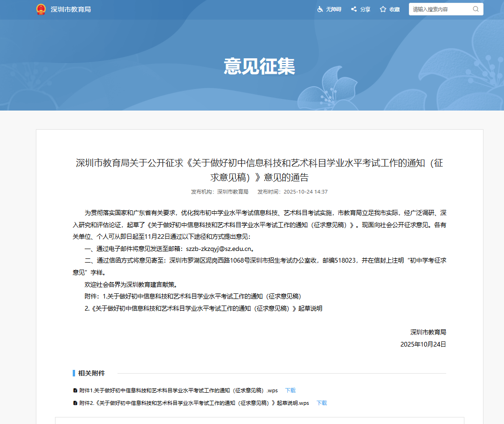Click the share icon beside 分享
The height and width of the screenshot is (424, 504).
pyautogui.click(x=354, y=9)
